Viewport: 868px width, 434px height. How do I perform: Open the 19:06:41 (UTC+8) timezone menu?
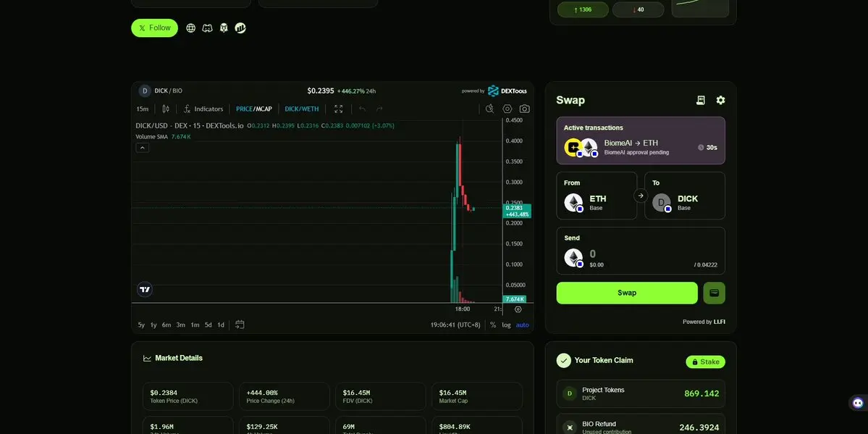[455, 325]
